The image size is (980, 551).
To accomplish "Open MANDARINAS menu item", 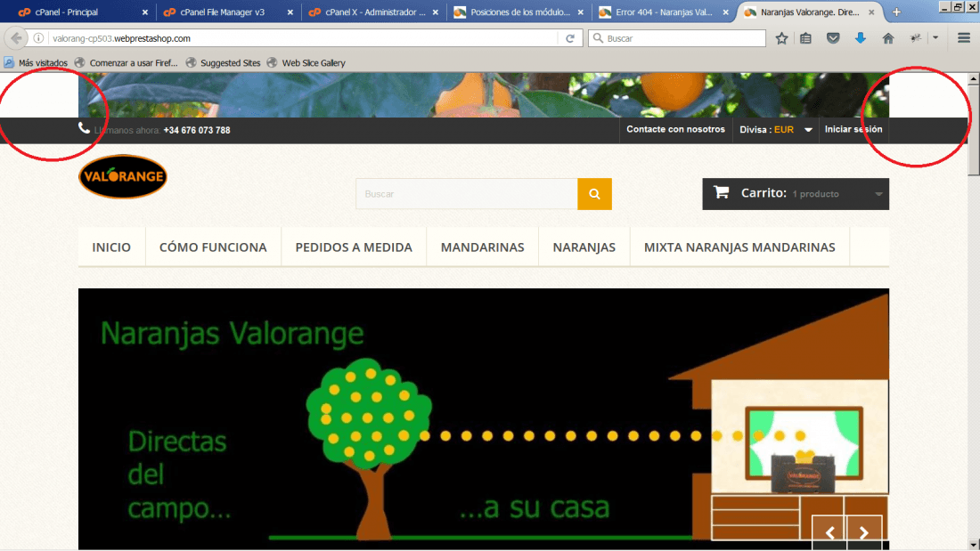I will point(483,247).
